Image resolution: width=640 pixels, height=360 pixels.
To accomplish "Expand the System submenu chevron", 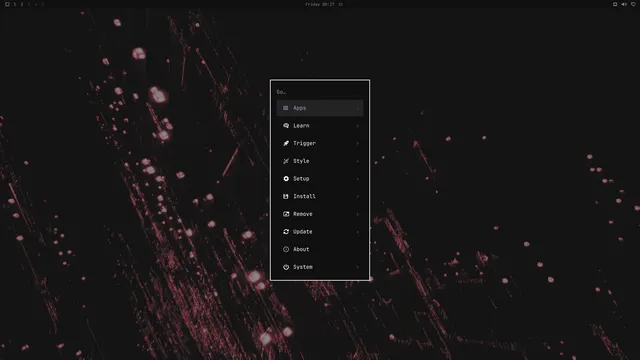I will [358, 267].
